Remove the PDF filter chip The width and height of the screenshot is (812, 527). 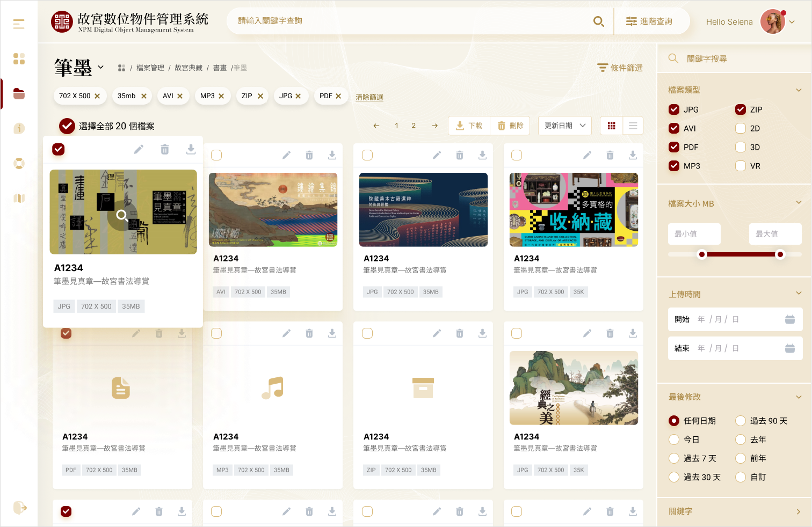[x=338, y=96]
